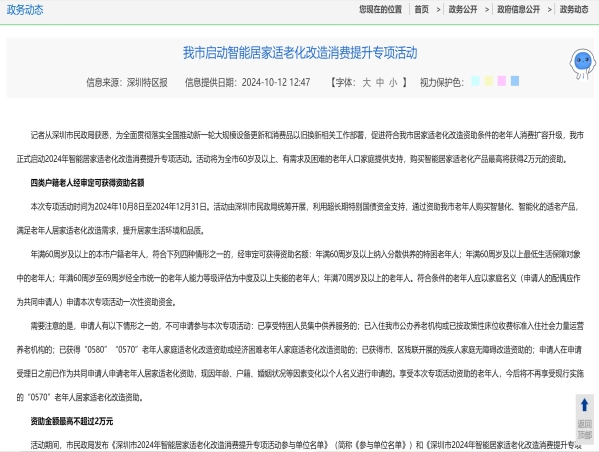This screenshot has height=452, width=599.
Task: Click the 政务动态 section heading
Action: 25,10
